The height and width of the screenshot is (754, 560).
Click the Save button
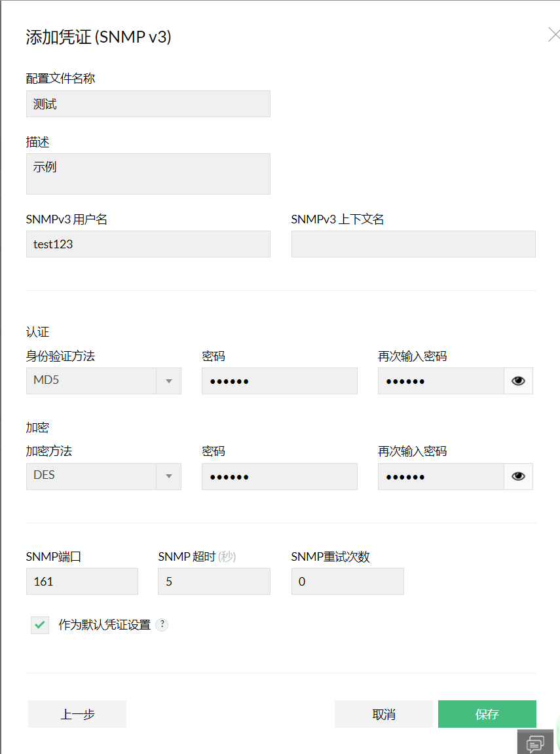click(487, 714)
